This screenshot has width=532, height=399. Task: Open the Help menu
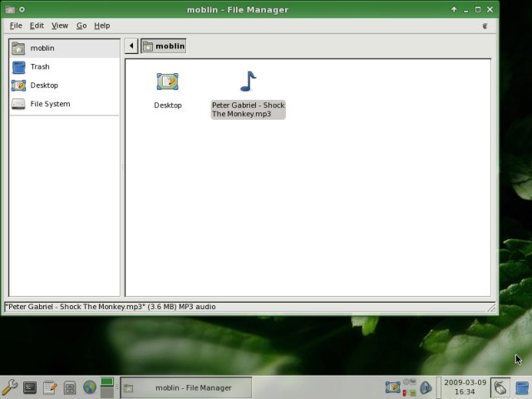tap(101, 26)
